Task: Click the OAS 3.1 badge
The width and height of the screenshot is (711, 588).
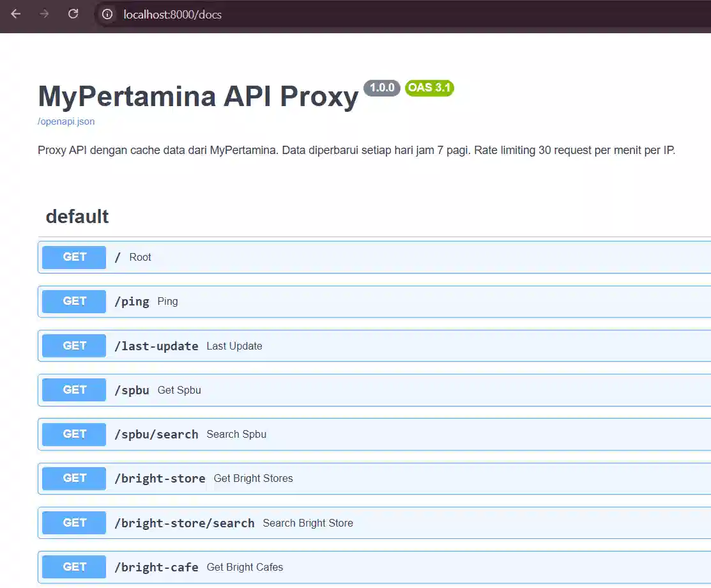Action: (429, 88)
